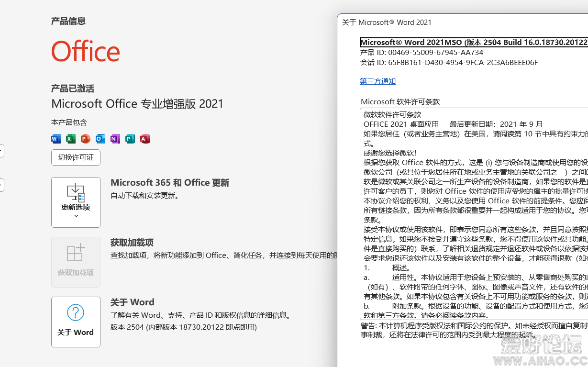588x367 pixels.
Task: Click the Microsoft 软件许可条款 label
Action: tap(400, 102)
